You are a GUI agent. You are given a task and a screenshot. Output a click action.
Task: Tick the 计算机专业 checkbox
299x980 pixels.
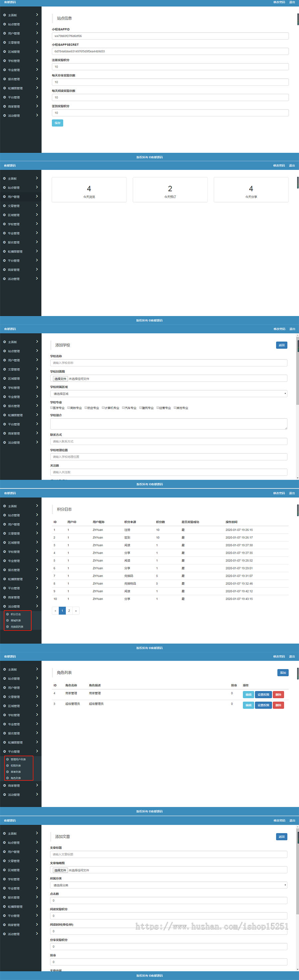pos(103,408)
